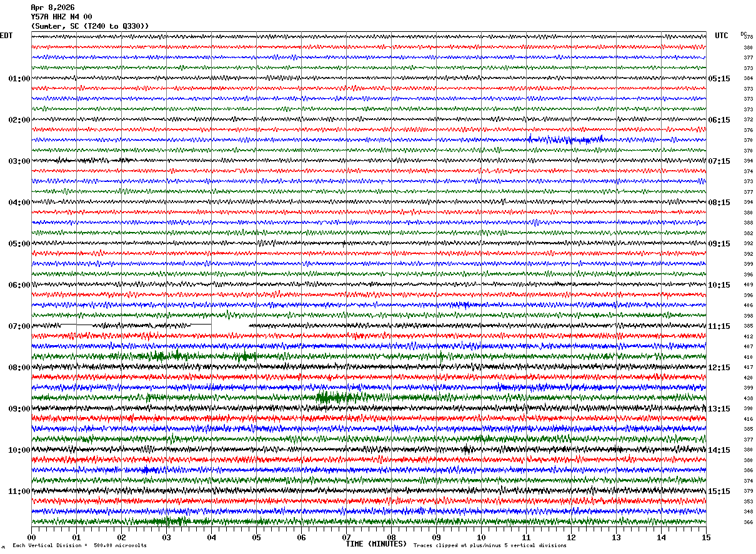Image resolution: width=756 pixels, height=554 pixels.
Task: Select DC offset value 412
Action: point(748,336)
